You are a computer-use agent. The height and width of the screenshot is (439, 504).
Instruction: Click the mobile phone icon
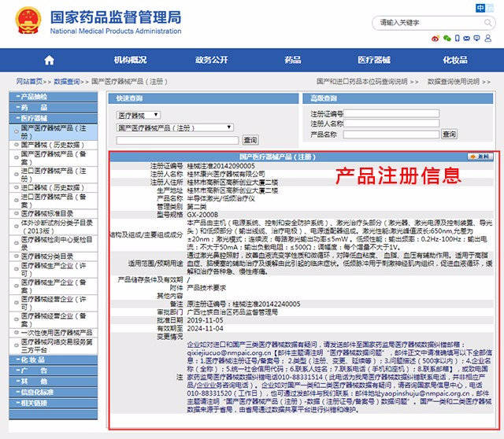(x=459, y=38)
